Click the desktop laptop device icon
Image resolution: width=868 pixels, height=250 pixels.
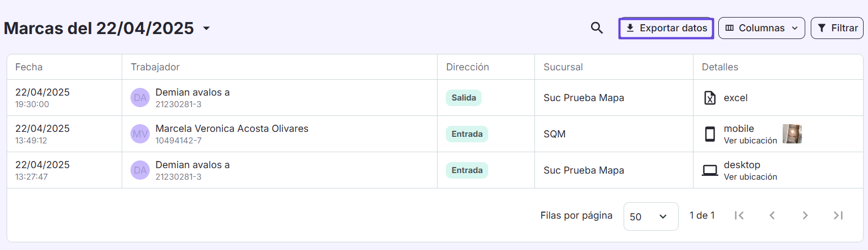[x=710, y=170]
